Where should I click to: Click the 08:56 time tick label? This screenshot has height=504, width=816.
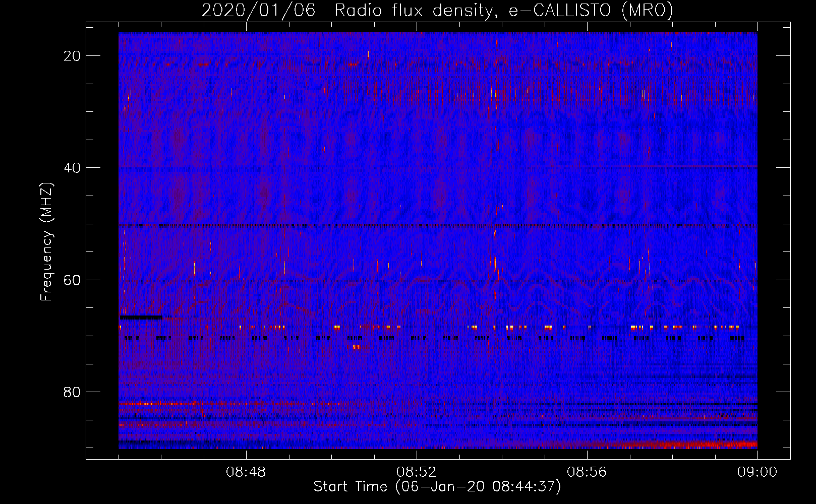pyautogui.click(x=587, y=472)
